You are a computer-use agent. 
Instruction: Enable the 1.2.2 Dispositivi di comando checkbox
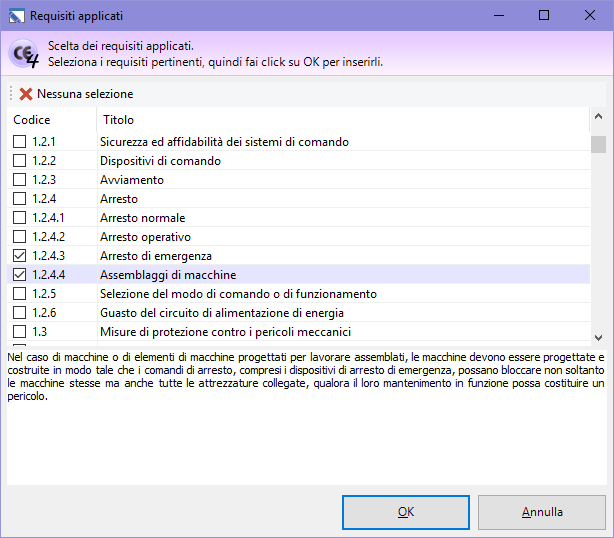pyautogui.click(x=20, y=161)
